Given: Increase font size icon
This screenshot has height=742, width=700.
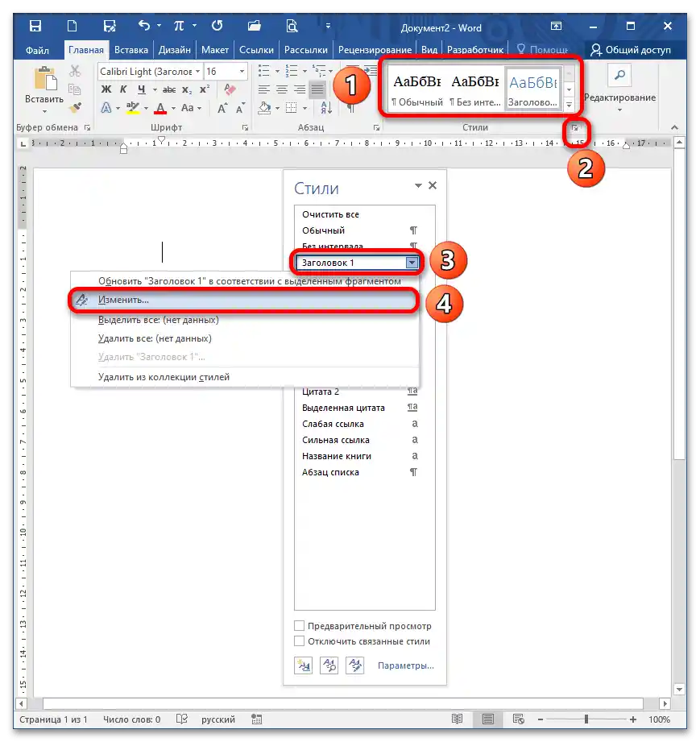Looking at the screenshot, I should click(x=222, y=109).
